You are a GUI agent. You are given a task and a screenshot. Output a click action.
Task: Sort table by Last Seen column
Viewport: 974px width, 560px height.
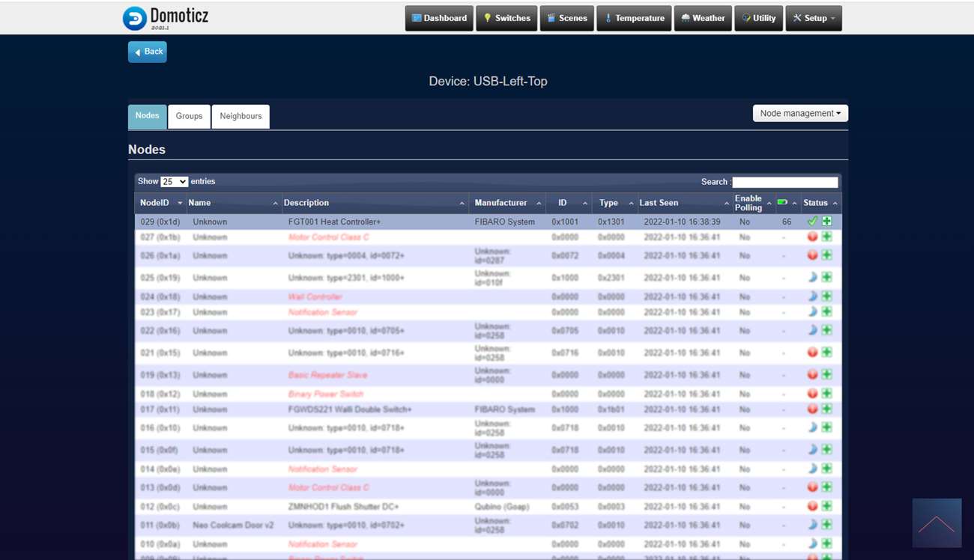(682, 203)
